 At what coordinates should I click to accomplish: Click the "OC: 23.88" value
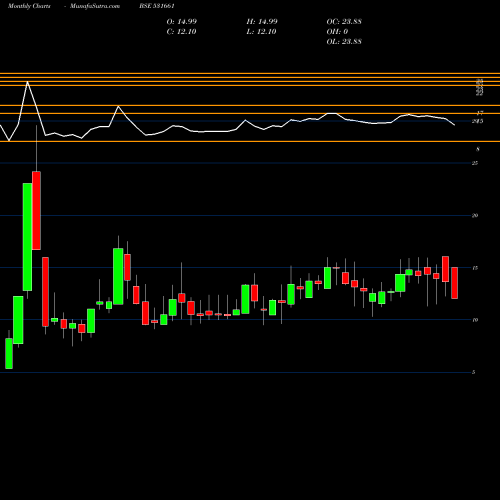point(344,22)
